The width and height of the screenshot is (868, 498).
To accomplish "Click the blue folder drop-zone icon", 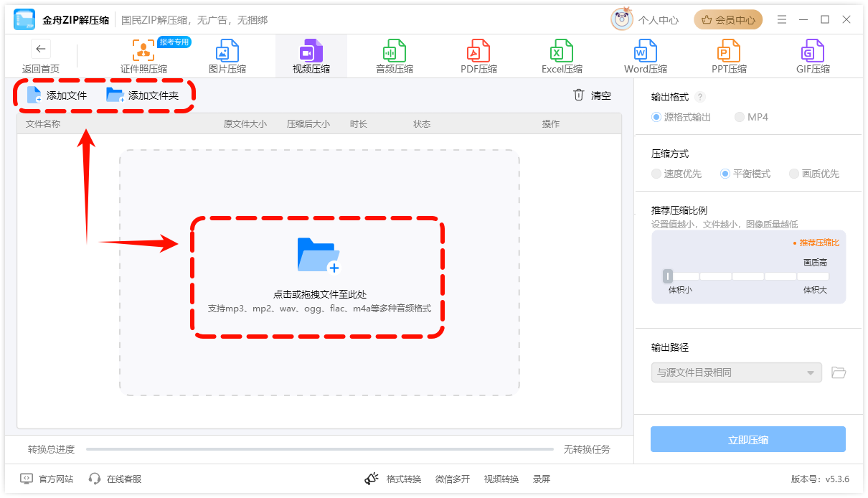I will click(319, 255).
